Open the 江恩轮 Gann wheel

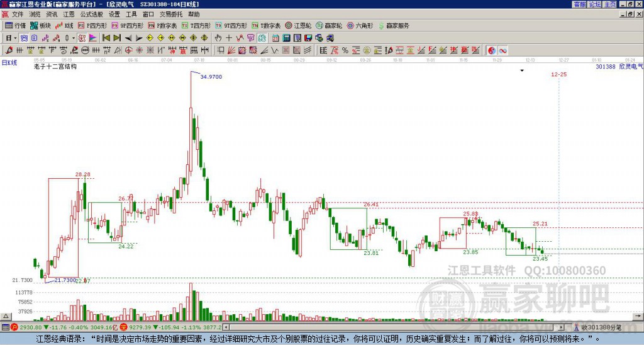click(x=298, y=25)
